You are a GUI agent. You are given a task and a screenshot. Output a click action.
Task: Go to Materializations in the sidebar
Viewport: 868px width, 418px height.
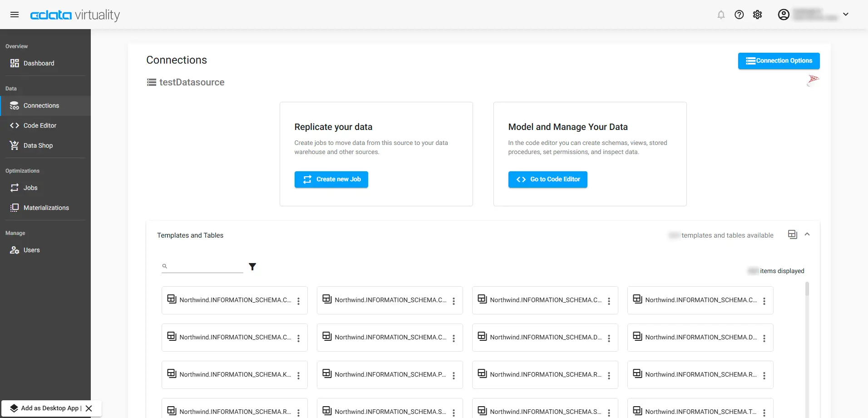click(x=46, y=208)
